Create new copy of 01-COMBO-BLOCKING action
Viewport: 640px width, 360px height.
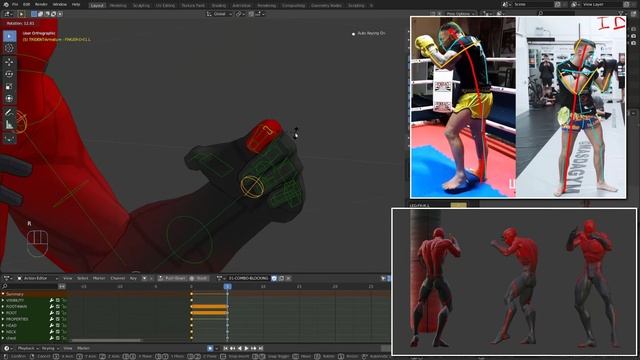pyautogui.click(x=281, y=278)
